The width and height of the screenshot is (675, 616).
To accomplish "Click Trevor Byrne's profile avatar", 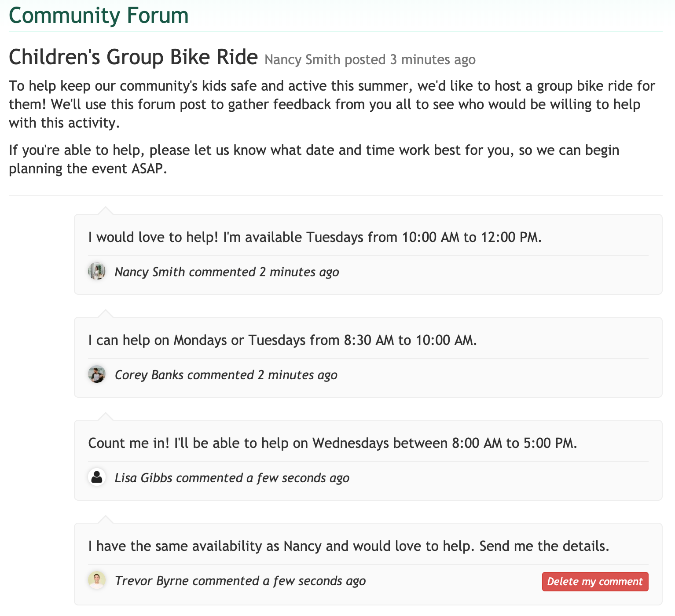I will pos(96,580).
